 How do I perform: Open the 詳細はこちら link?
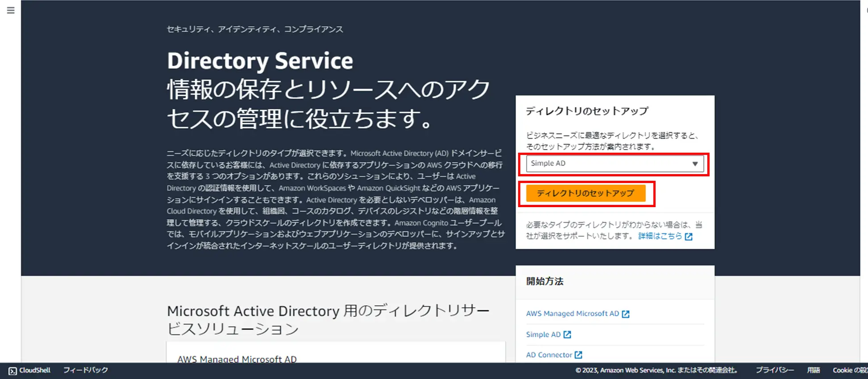660,236
